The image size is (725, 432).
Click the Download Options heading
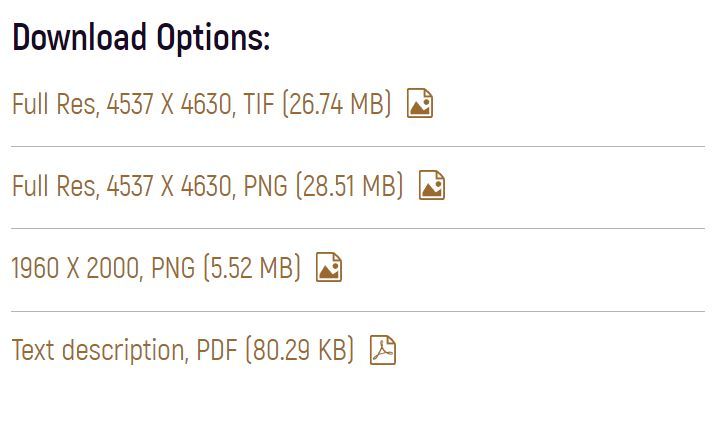coord(141,39)
